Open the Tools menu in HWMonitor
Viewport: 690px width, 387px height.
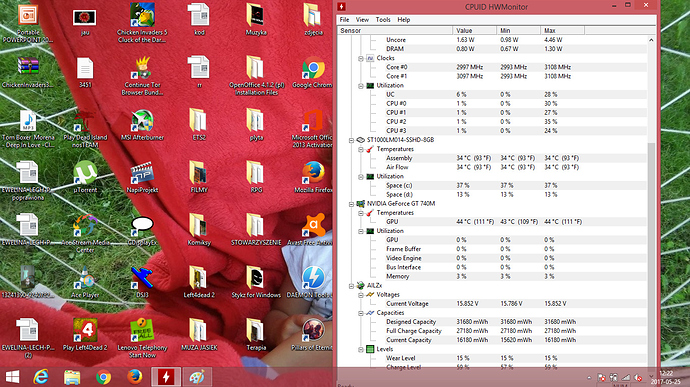click(383, 20)
